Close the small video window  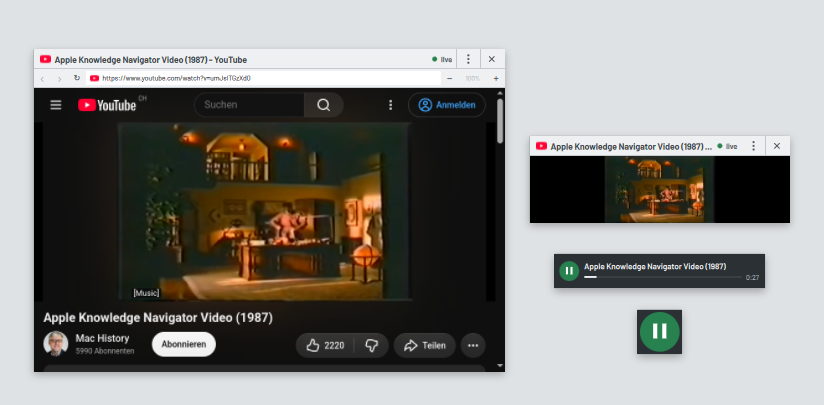click(777, 146)
